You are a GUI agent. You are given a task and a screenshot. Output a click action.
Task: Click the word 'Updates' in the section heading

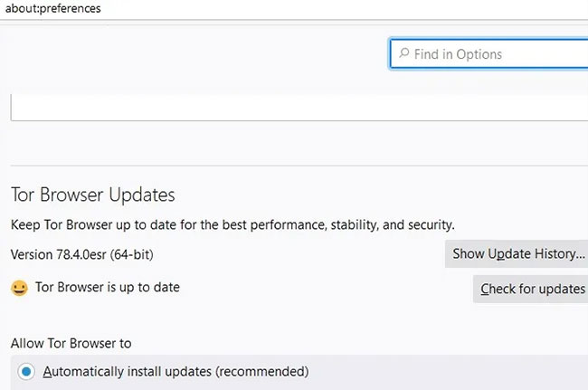pyautogui.click(x=142, y=195)
